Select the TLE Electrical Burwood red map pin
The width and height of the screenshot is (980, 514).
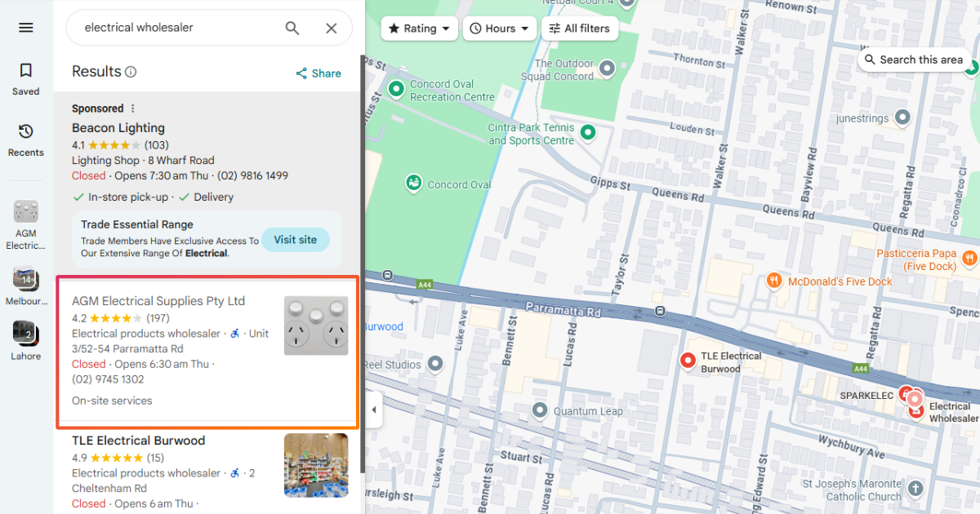[688, 360]
